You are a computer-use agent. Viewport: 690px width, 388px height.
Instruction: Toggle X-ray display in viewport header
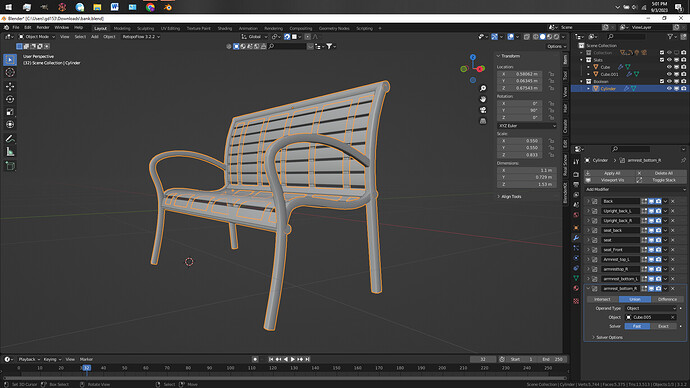[527, 37]
